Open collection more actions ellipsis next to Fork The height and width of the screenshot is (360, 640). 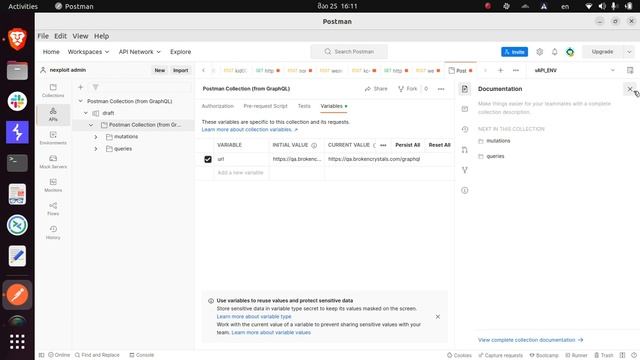coord(441,89)
